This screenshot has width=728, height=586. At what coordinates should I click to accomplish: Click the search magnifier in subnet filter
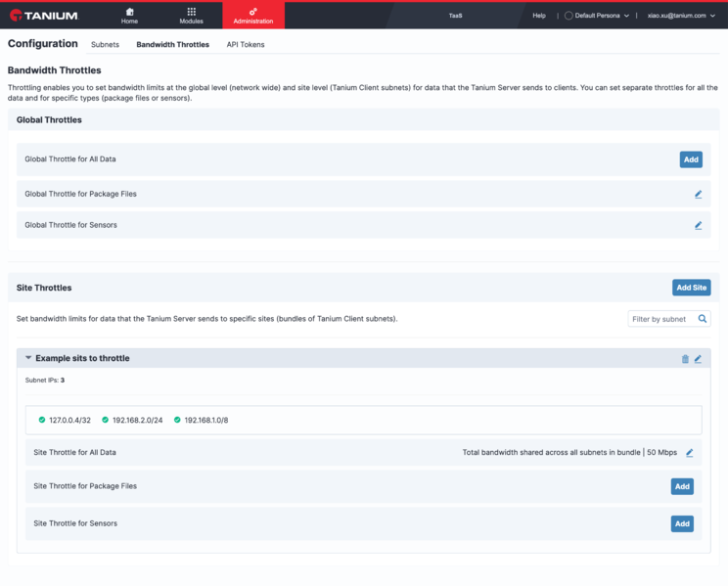pyautogui.click(x=702, y=319)
